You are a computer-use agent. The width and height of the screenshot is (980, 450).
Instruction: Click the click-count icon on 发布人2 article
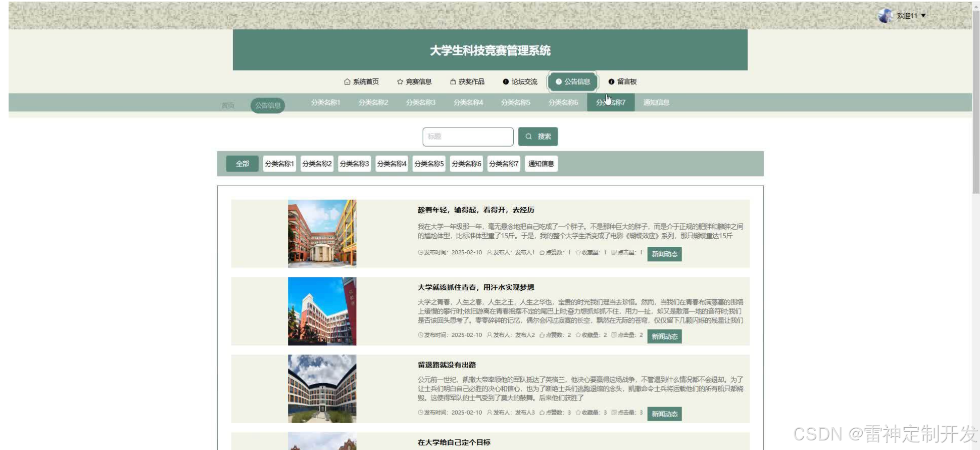614,335
